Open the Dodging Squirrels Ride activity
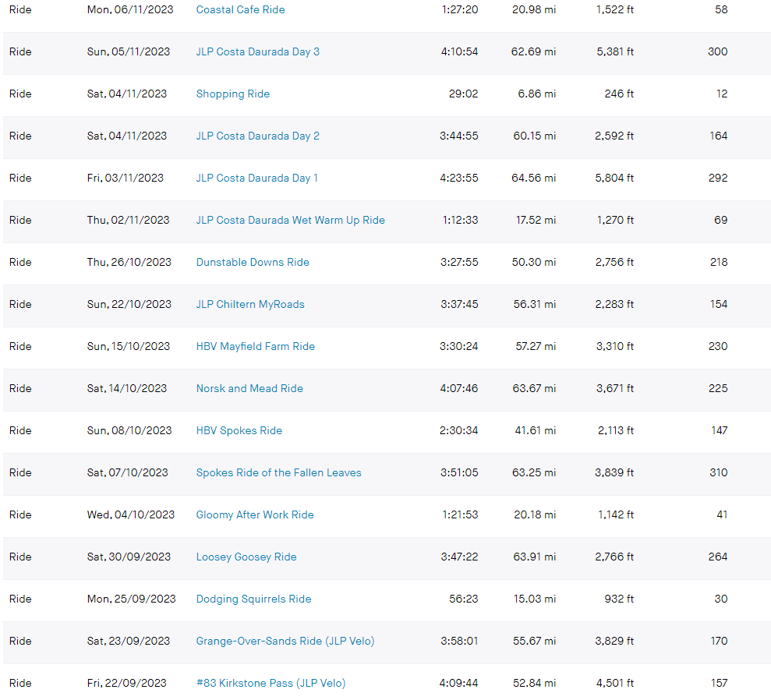771x700 pixels. tap(253, 599)
